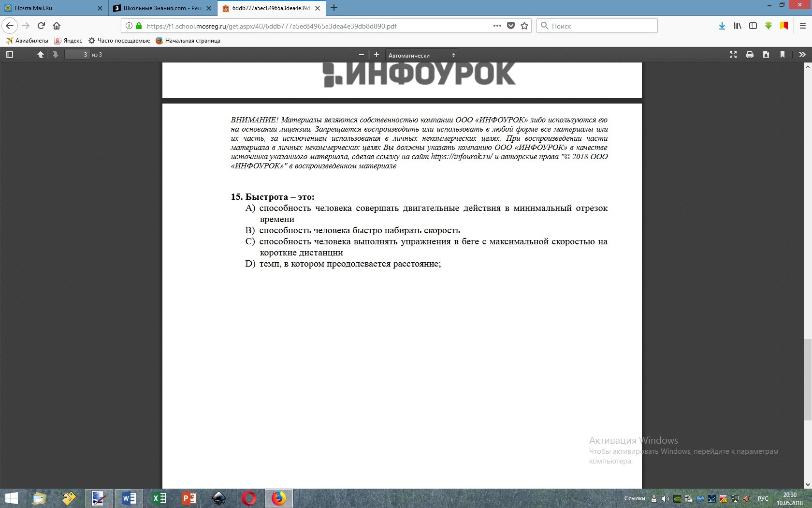Click the vertical page scrollbar thumb

pos(807,380)
